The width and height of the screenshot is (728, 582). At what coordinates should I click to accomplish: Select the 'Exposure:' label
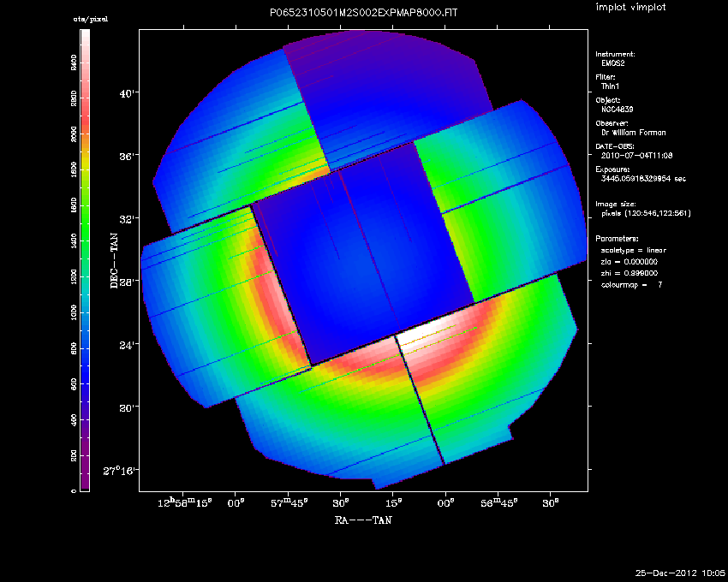coord(613,169)
